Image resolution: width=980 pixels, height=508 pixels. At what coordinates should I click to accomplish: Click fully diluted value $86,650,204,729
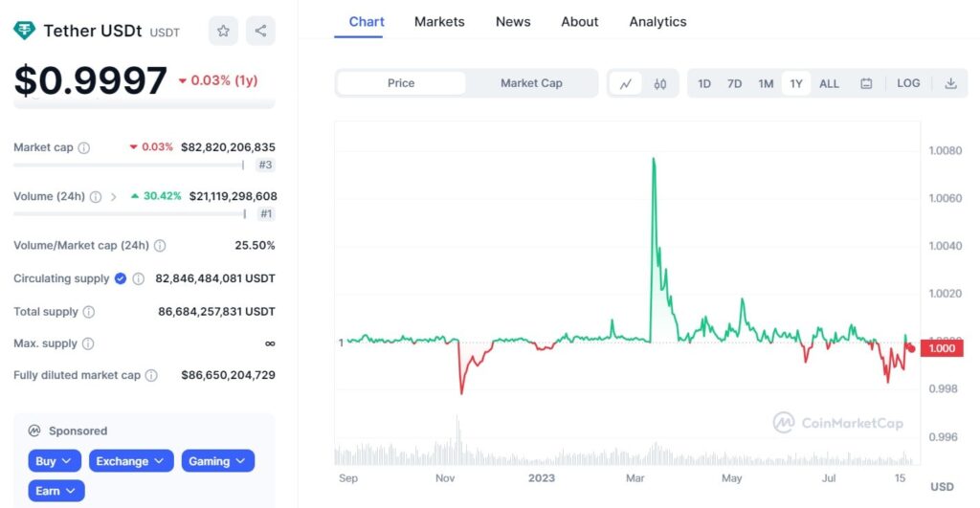click(x=228, y=376)
